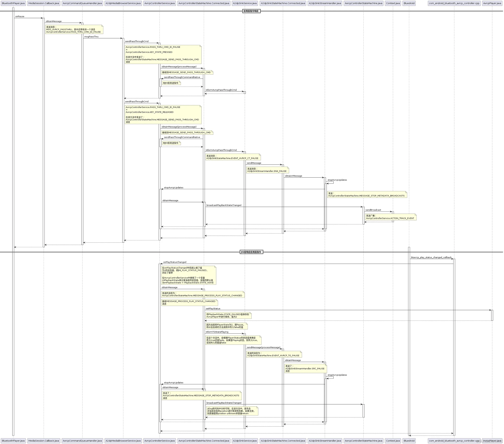
Task: Click the informTGStatePlaying message label
Action: 217,332
